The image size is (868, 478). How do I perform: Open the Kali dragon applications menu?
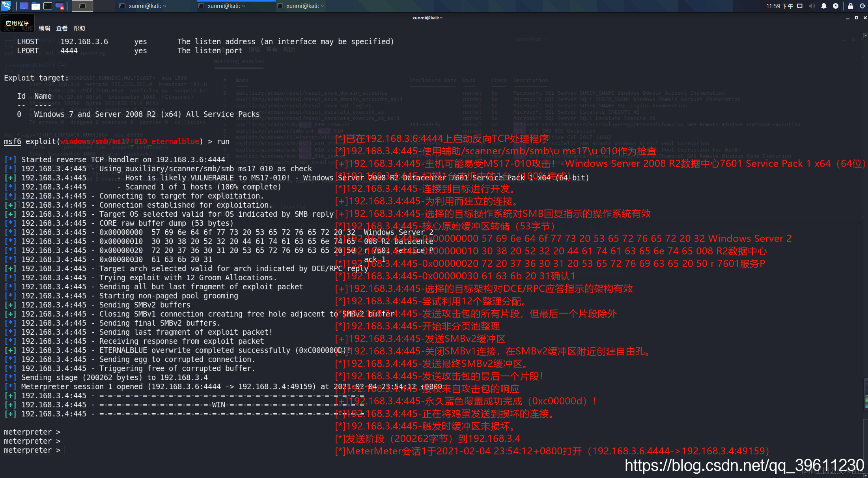pyautogui.click(x=6, y=6)
